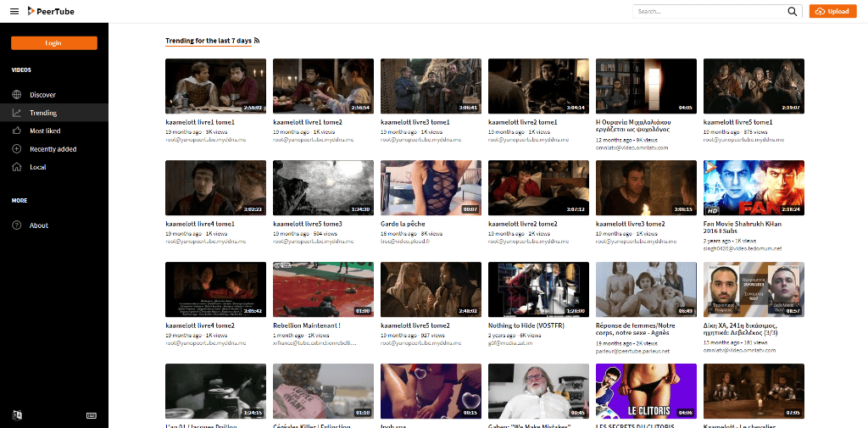Open Most liked in the sidebar

54,131
